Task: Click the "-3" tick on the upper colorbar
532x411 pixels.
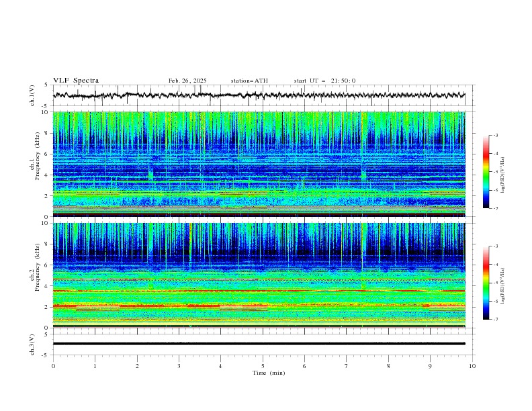Action: click(x=496, y=135)
